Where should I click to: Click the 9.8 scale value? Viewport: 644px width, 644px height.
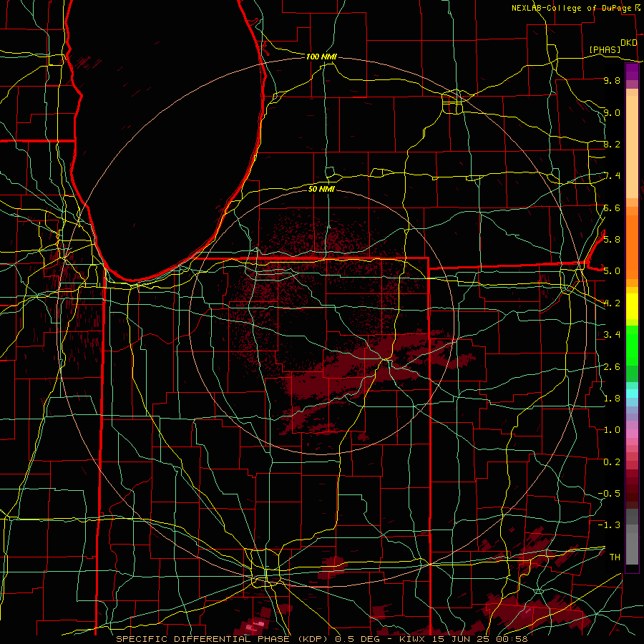[x=612, y=80]
